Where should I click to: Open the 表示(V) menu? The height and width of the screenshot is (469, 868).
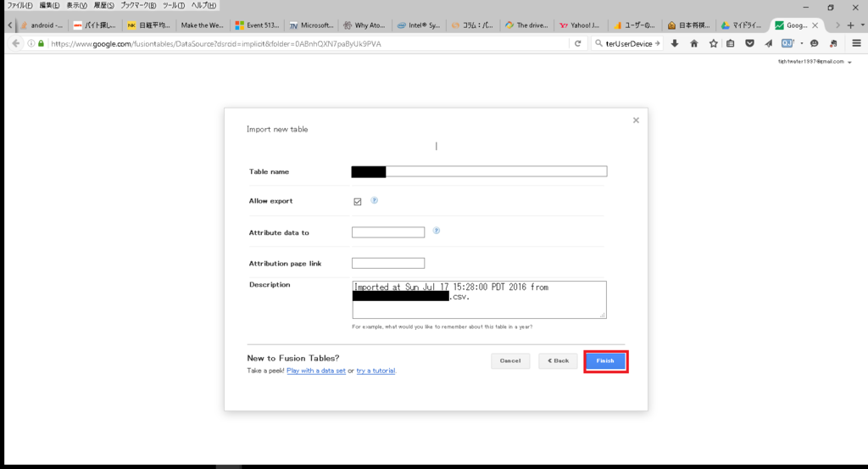pyautogui.click(x=76, y=6)
